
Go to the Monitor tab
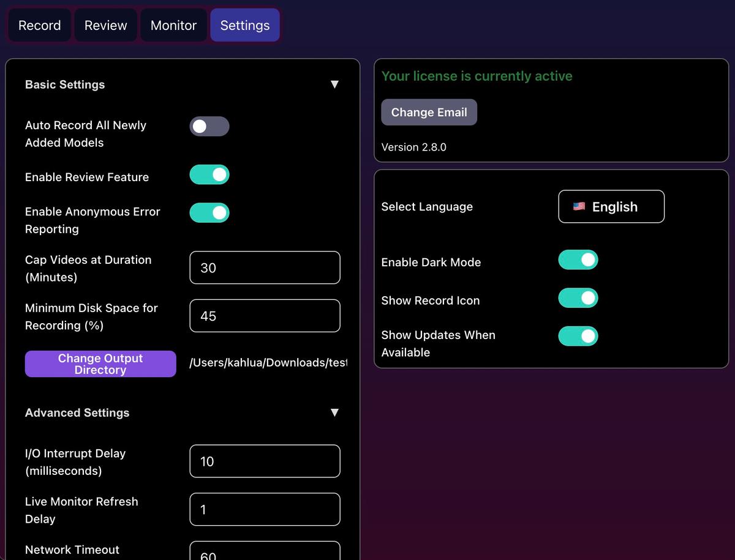point(174,25)
